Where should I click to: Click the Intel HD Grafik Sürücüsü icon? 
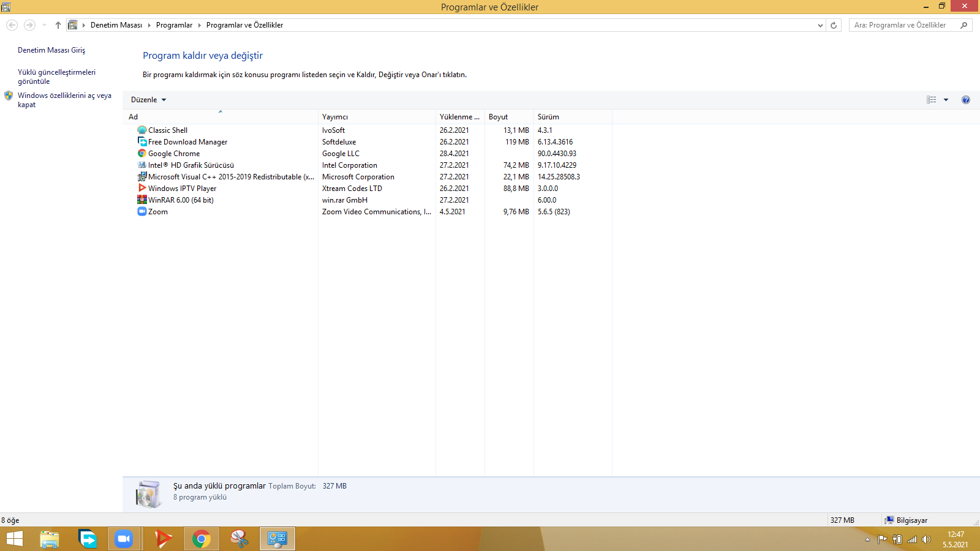(x=142, y=165)
